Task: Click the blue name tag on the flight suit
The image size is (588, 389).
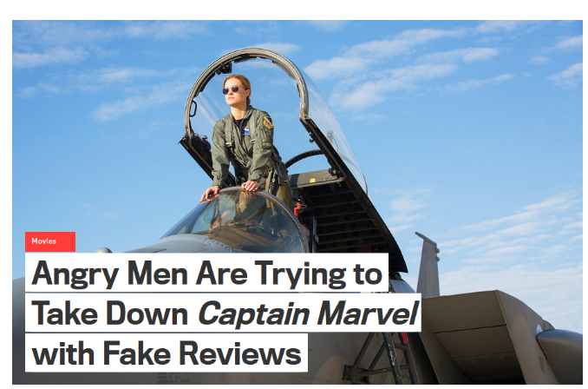Action: [245, 131]
